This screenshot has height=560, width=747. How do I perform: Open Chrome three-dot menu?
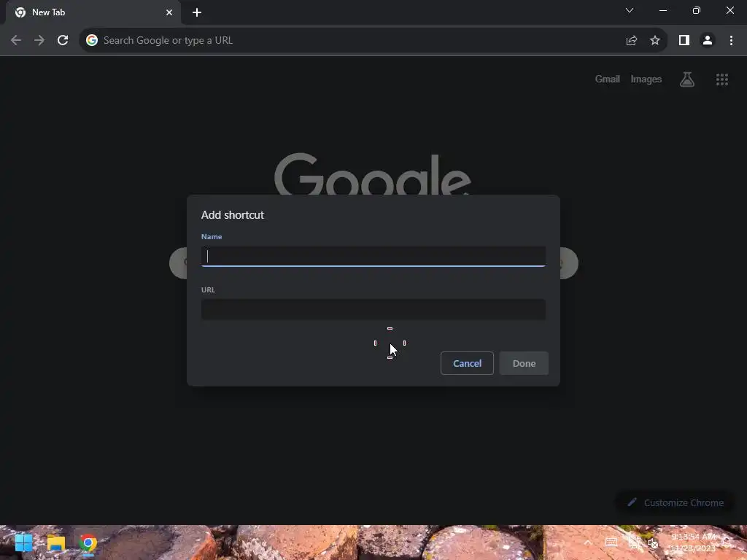click(731, 41)
